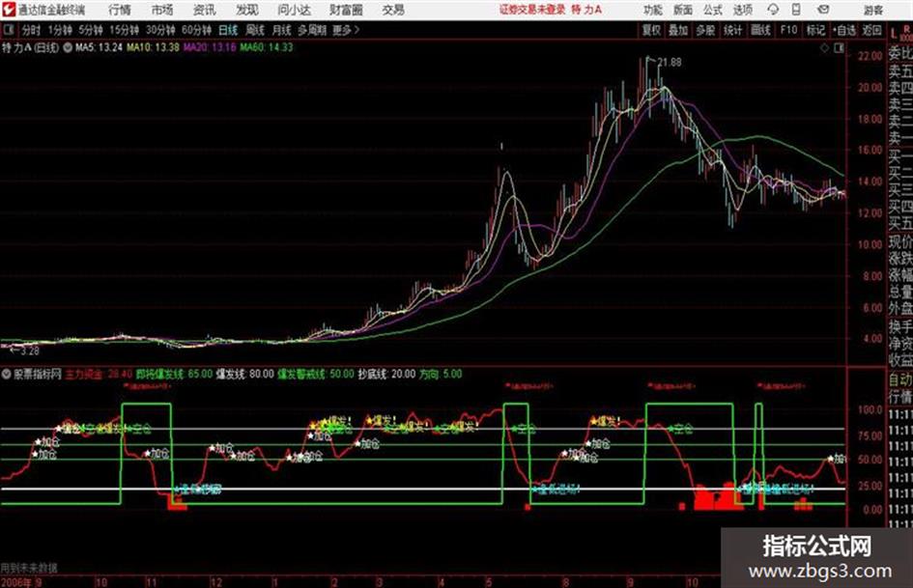The image size is (913, 588).
Task: Click the 通达信 red logo icon
Action: pyautogui.click(x=9, y=10)
